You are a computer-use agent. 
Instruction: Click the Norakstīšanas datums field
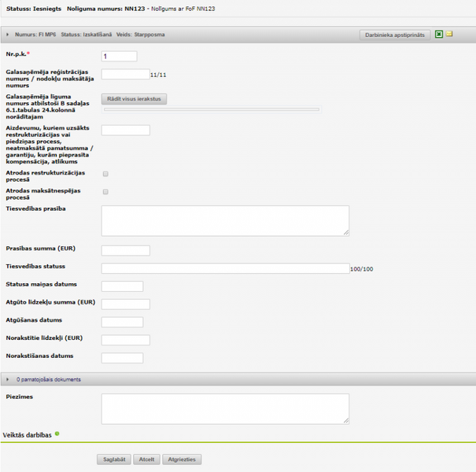click(122, 358)
